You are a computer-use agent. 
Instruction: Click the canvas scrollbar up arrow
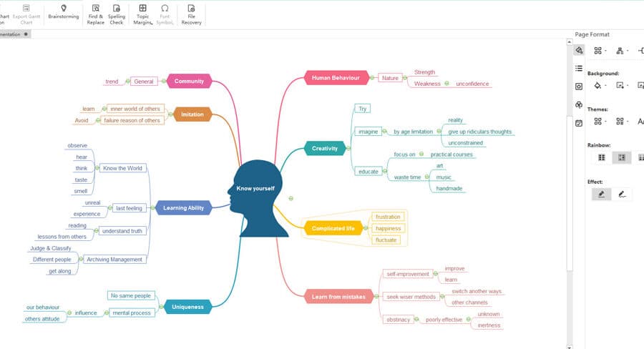pos(570,42)
